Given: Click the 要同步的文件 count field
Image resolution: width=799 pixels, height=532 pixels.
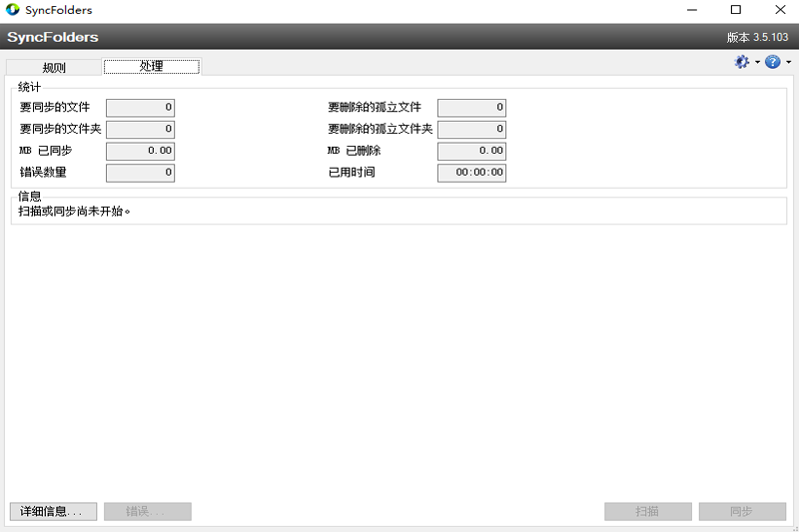Looking at the screenshot, I should coord(140,108).
